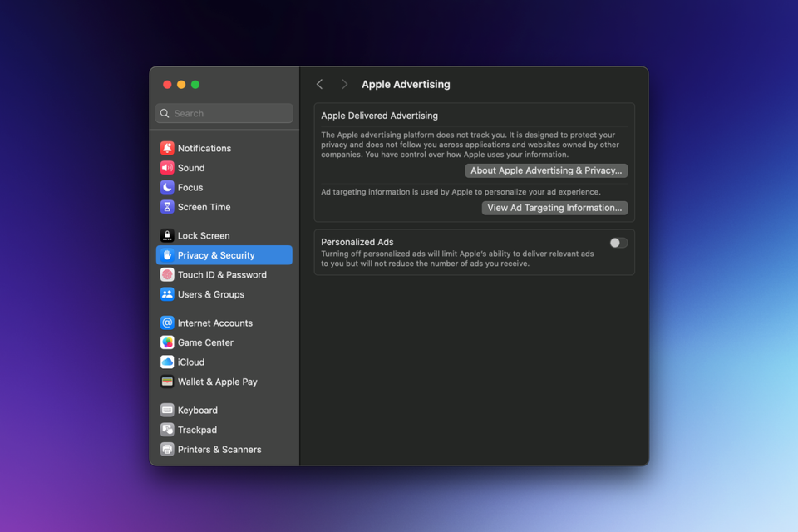798x532 pixels.
Task: Click the Notifications bell icon
Action: tap(167, 148)
